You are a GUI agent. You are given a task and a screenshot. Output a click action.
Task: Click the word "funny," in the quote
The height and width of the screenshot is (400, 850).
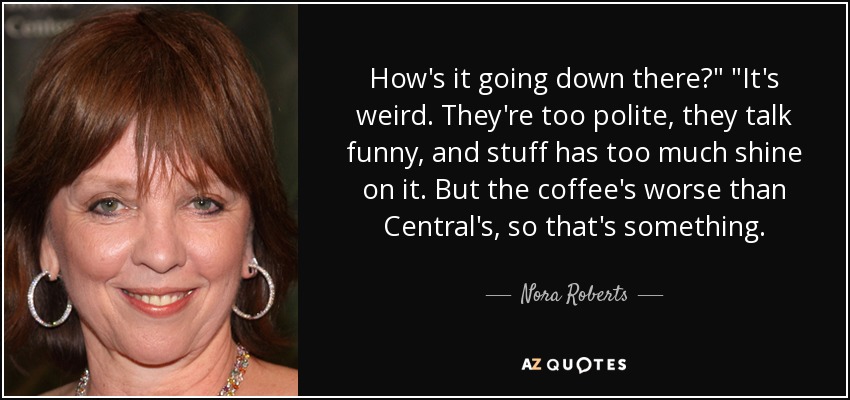[x=382, y=154]
